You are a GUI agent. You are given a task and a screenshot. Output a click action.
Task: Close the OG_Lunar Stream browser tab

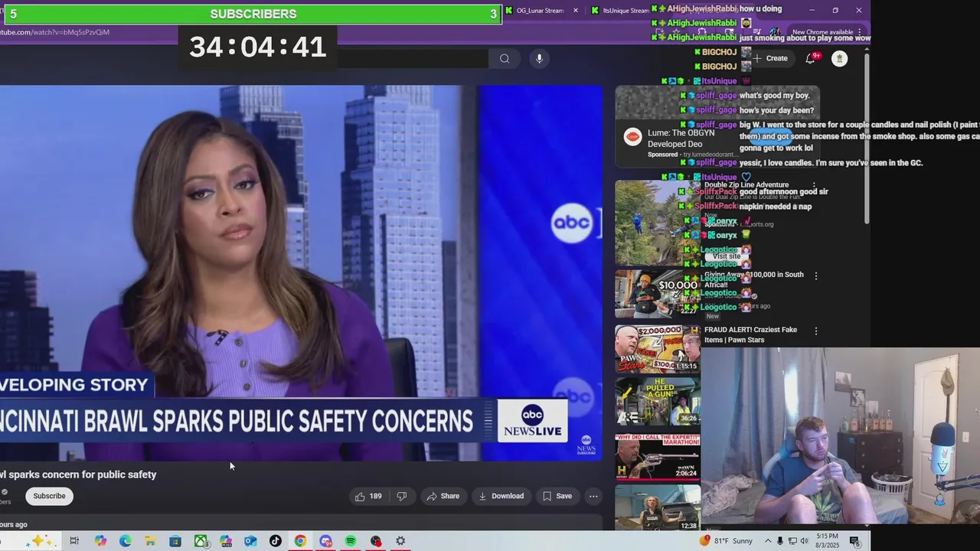[576, 11]
